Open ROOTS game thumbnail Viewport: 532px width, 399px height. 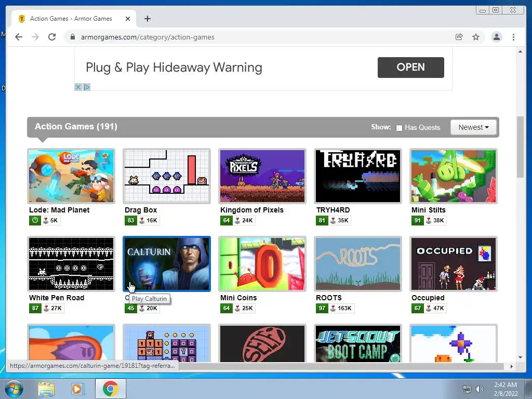[x=358, y=264]
